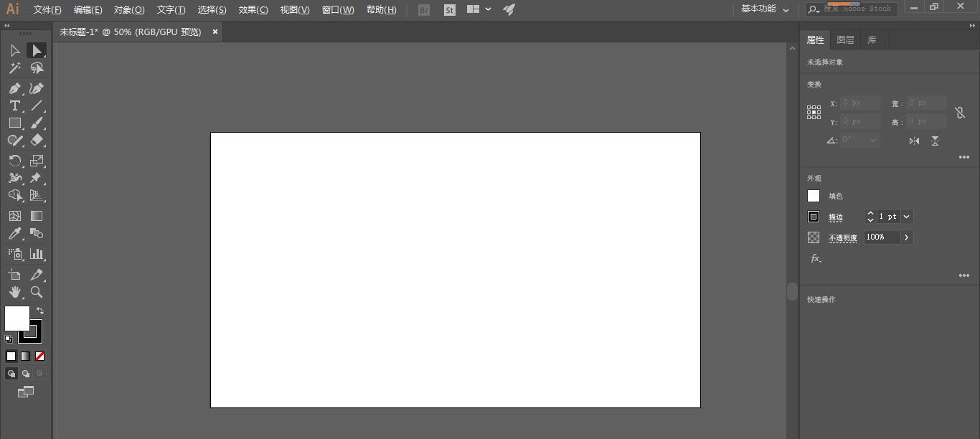Click the 描边 stroke link
The height and width of the screenshot is (439, 980).
(836, 217)
